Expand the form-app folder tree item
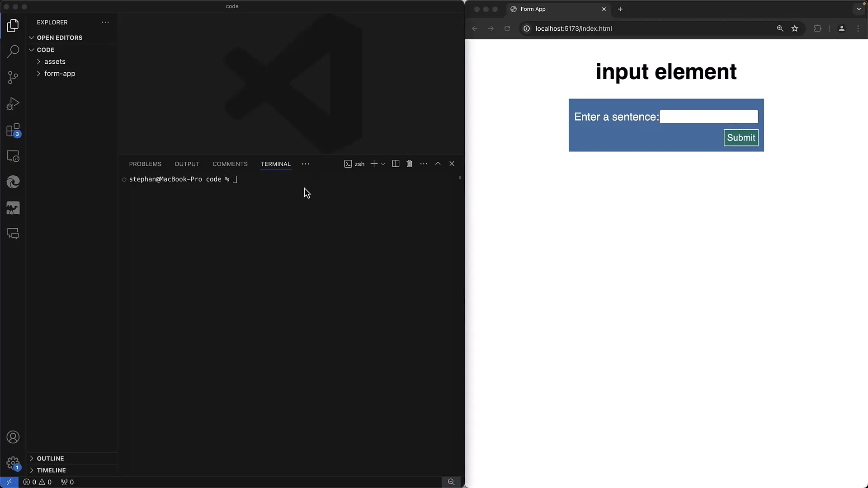 tap(60, 73)
